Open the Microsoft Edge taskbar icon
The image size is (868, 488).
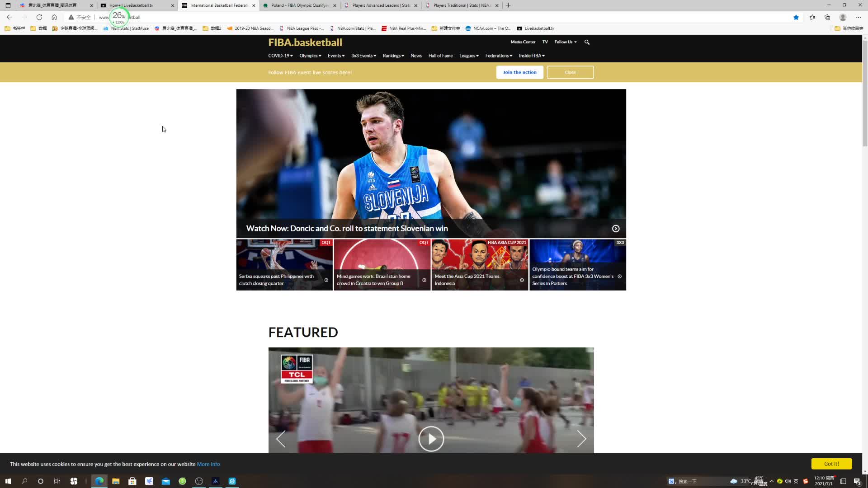[x=99, y=481]
